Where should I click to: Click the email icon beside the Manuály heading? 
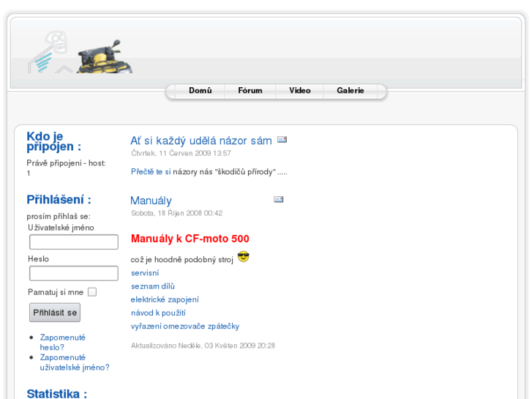coord(279,199)
